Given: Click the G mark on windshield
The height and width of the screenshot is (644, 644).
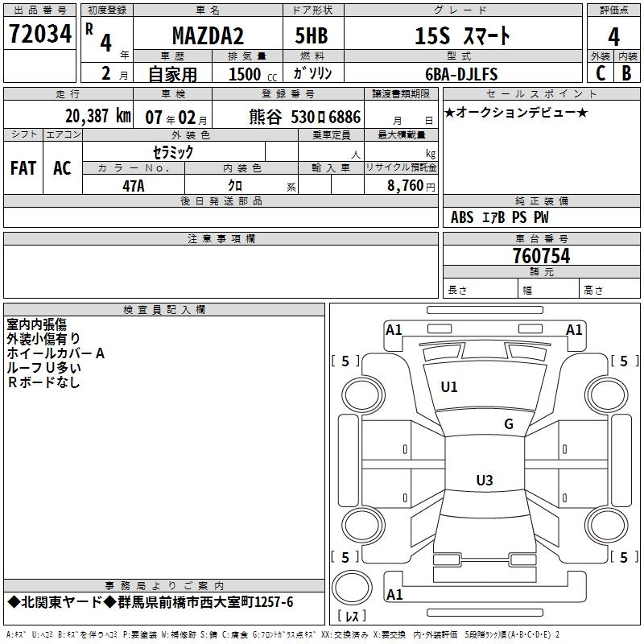Looking at the screenshot, I should 509,424.
